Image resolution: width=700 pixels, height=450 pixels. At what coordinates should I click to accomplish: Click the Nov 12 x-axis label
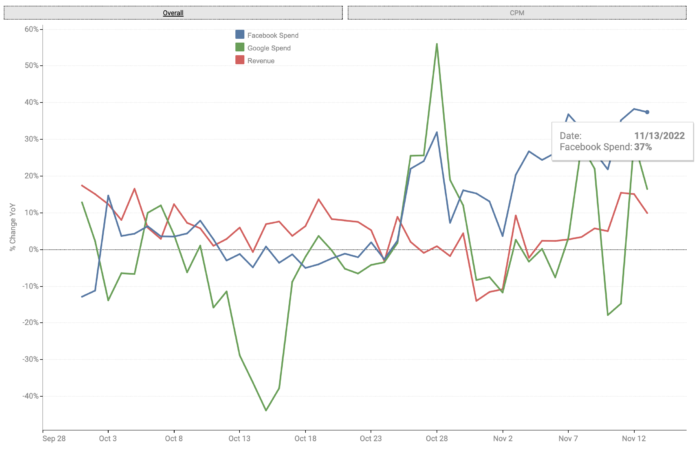tap(634, 438)
